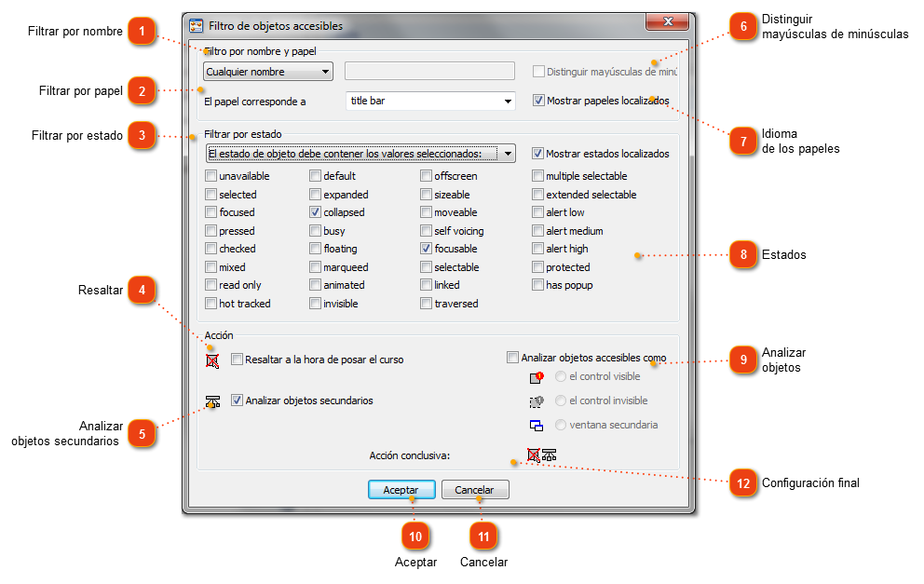
Task: Check the selected state
Action: click(211, 194)
